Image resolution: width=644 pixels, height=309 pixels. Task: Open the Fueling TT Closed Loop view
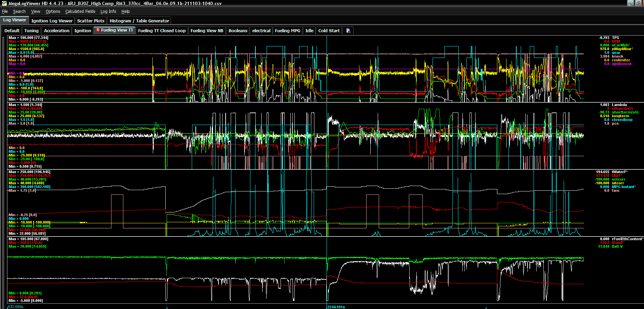[162, 30]
